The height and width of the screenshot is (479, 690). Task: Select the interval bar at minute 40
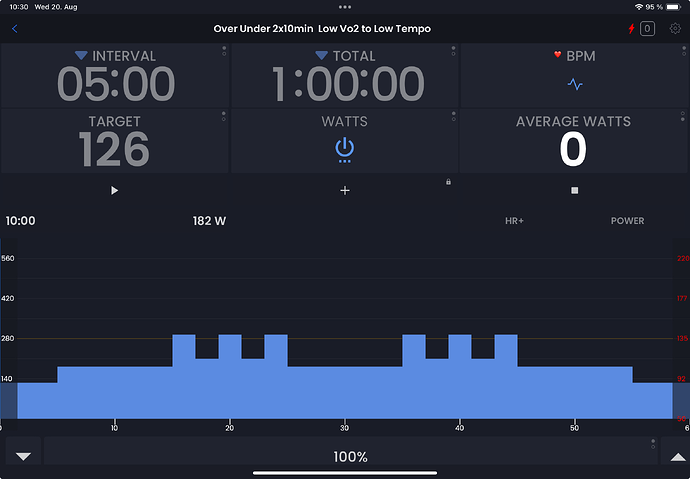coord(460,377)
